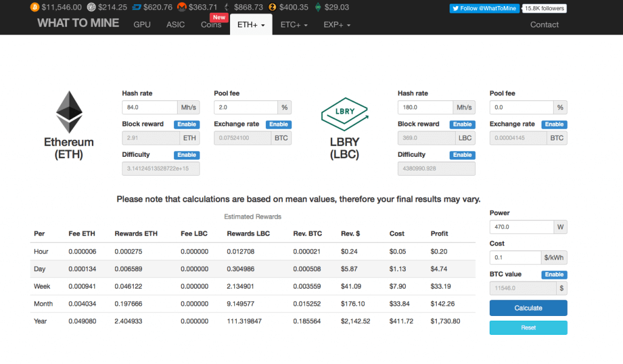Expand the EXP+ dropdown
Viewport: 623px width, 364px height.
click(336, 25)
